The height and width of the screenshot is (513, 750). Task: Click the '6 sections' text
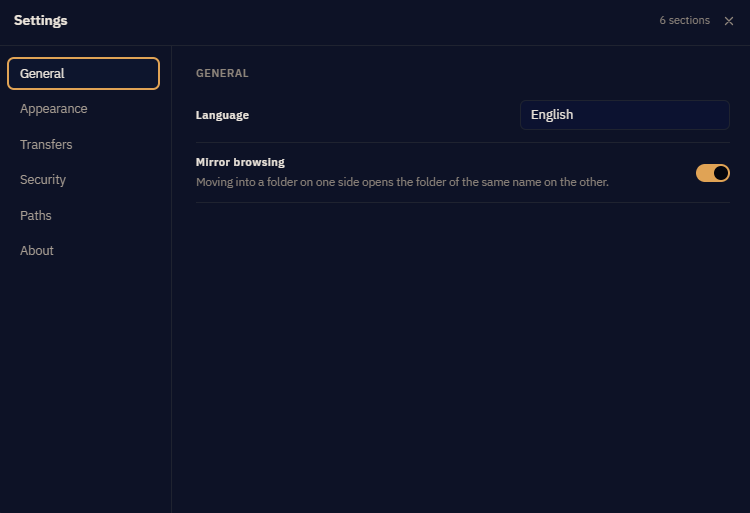pyautogui.click(x=684, y=21)
